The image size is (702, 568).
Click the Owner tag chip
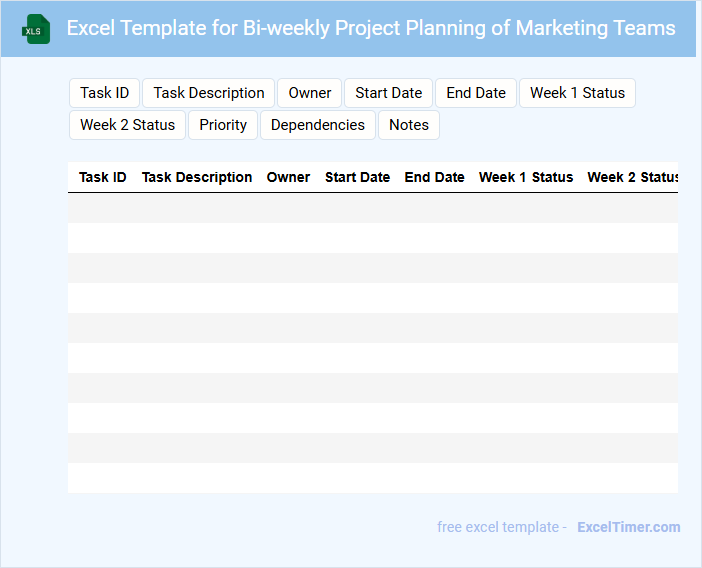point(310,93)
